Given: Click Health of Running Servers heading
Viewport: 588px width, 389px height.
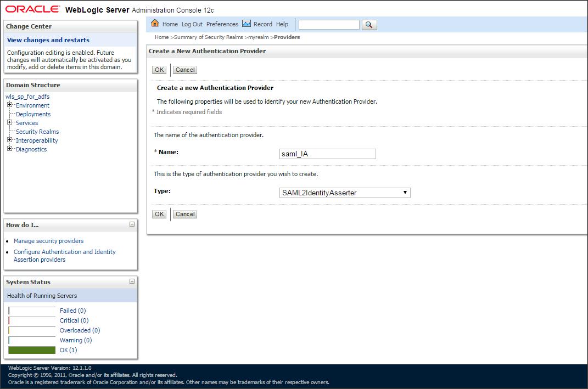Looking at the screenshot, I should (42, 296).
